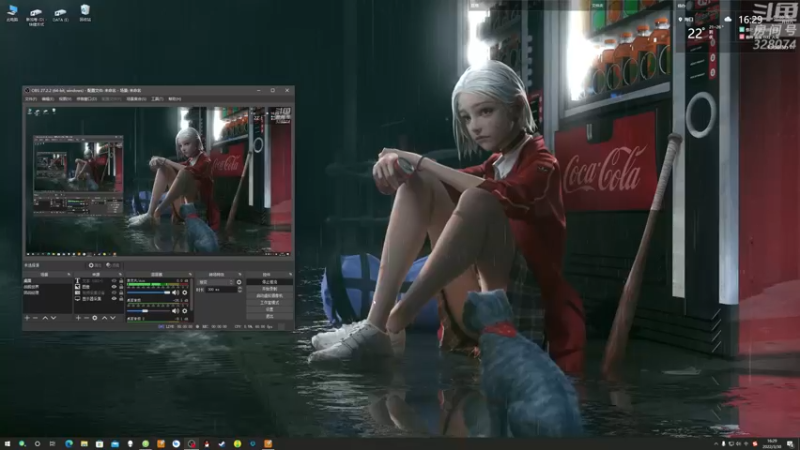Open OBS Settings from the controls panel
This screenshot has height=450, width=800.
pyautogui.click(x=269, y=310)
